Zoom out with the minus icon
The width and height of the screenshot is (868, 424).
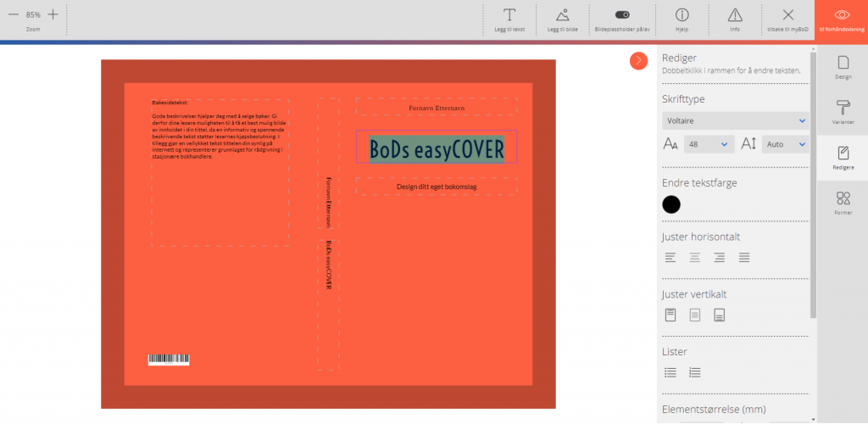[14, 15]
